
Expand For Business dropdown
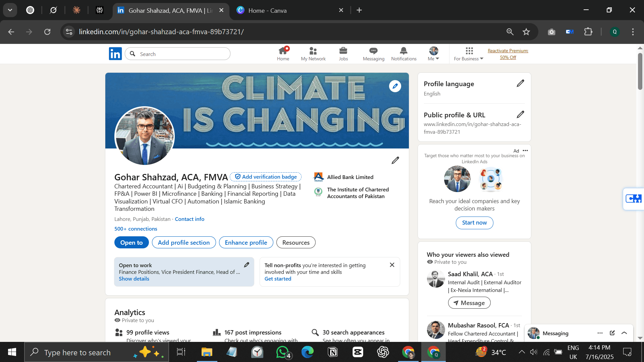pyautogui.click(x=469, y=54)
